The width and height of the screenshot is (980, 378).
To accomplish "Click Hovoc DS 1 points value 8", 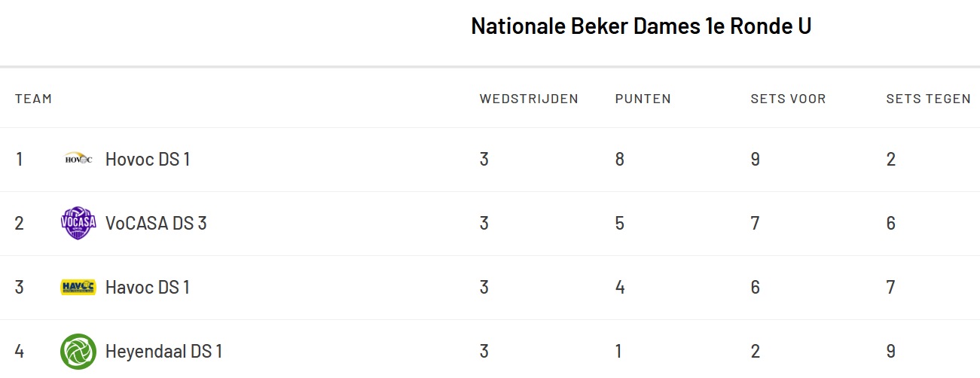I will tap(620, 160).
